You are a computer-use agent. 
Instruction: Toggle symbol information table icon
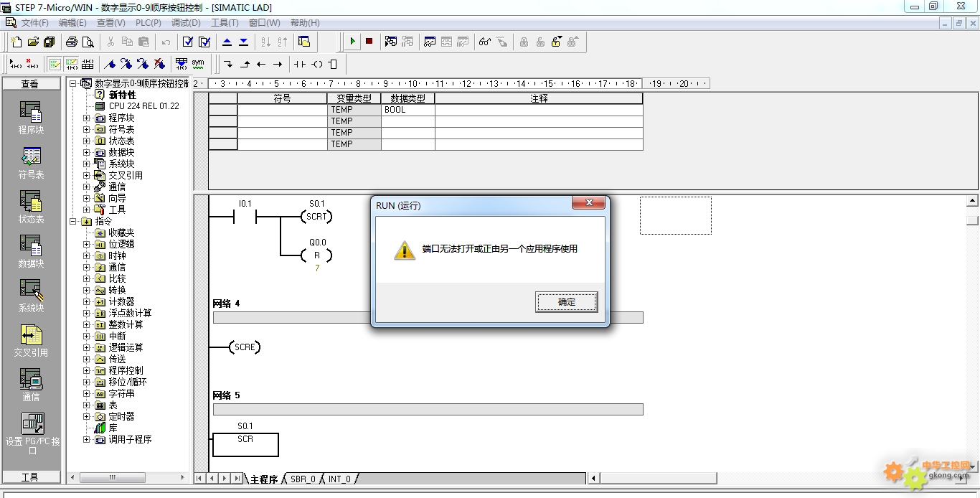tap(88, 64)
